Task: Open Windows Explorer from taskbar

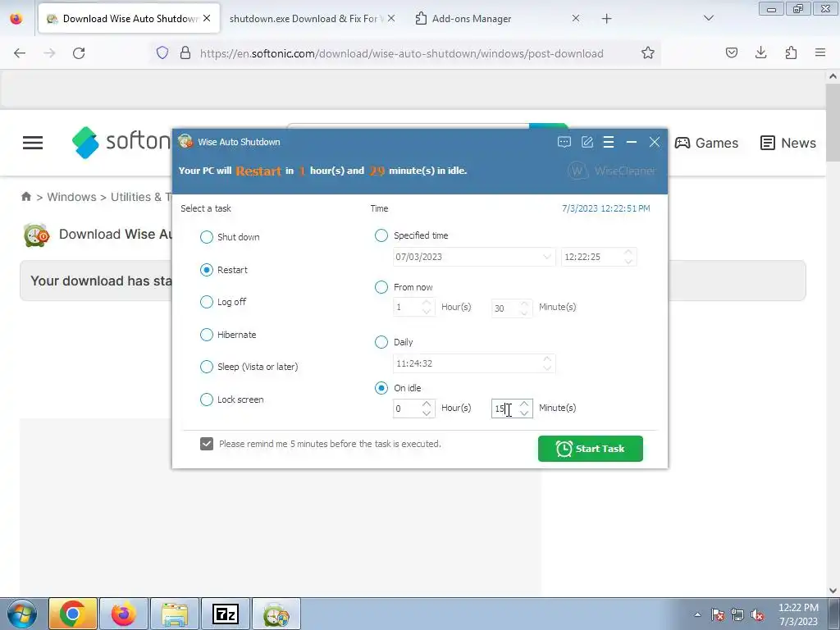Action: point(175,614)
